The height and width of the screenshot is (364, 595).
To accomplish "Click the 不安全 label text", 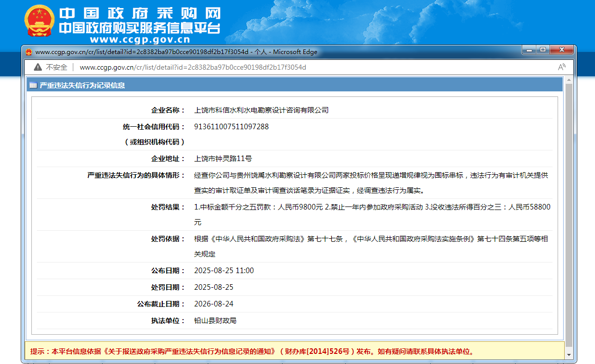I will coord(57,67).
